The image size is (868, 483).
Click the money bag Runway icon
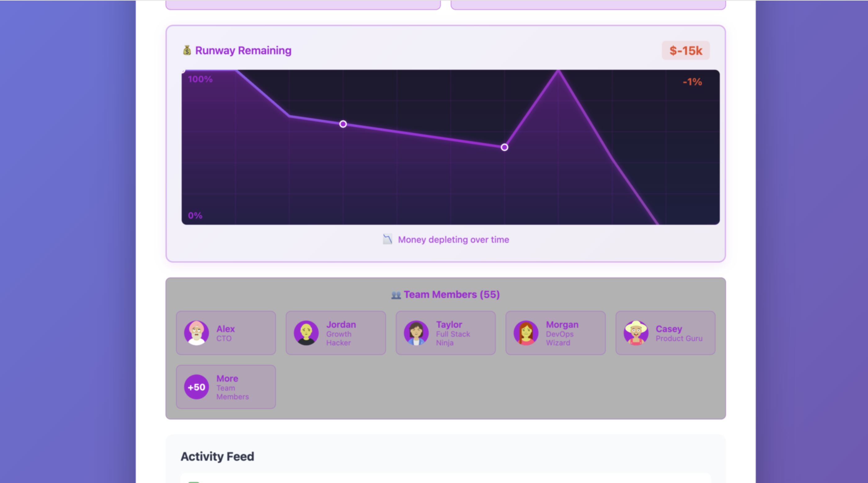[x=187, y=50]
